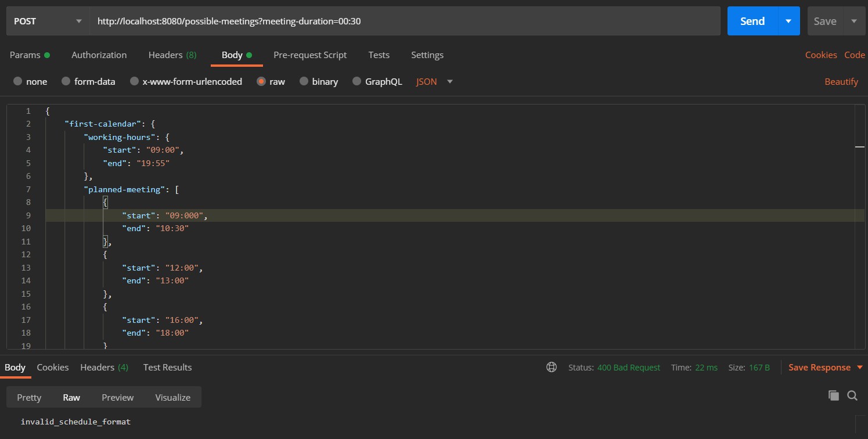Switch response view to Pretty
The height and width of the screenshot is (439, 868).
click(29, 397)
